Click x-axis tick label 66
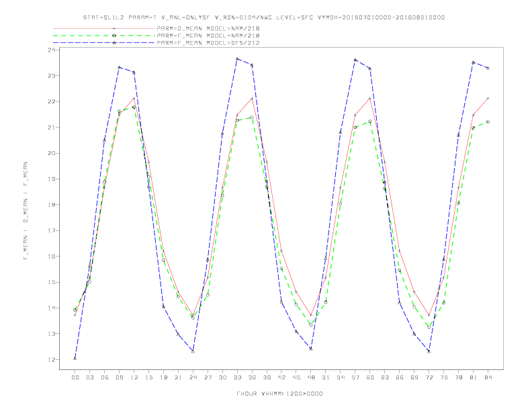 (400, 377)
